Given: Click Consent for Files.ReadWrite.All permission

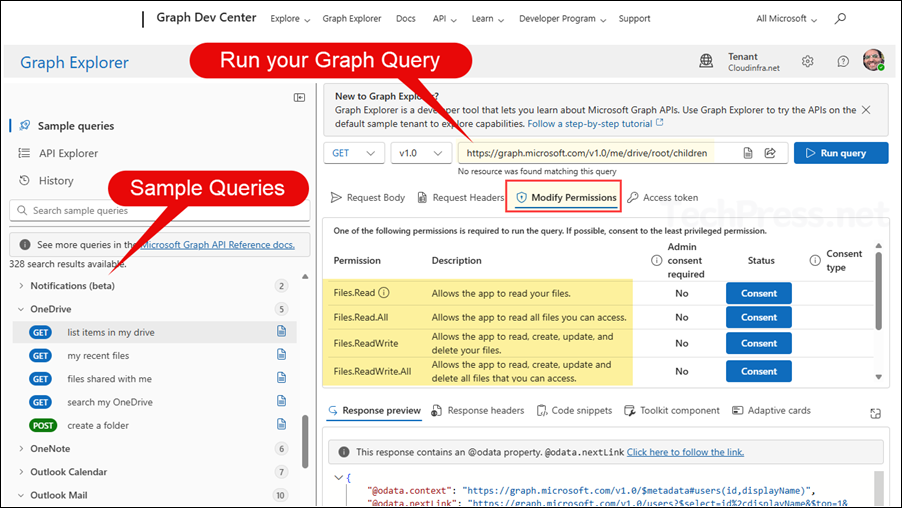Looking at the screenshot, I should coord(758,371).
